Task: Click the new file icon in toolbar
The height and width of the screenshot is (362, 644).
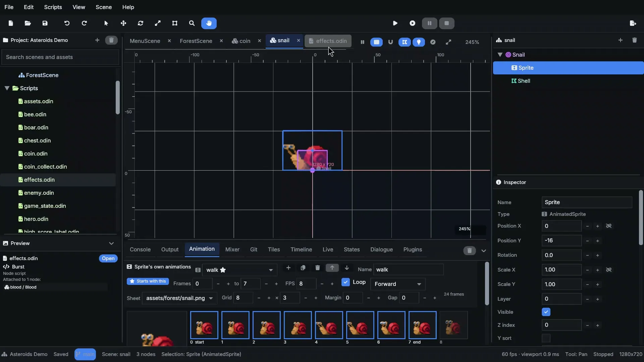Action: [x=11, y=23]
